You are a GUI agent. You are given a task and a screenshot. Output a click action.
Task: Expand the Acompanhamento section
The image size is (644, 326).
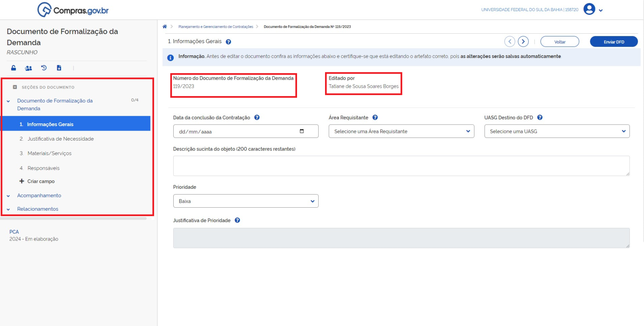pyautogui.click(x=39, y=195)
